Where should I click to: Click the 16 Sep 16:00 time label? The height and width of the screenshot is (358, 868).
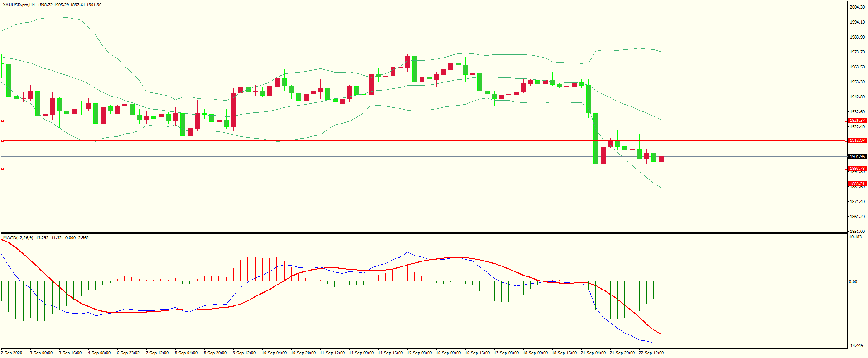pos(477,353)
